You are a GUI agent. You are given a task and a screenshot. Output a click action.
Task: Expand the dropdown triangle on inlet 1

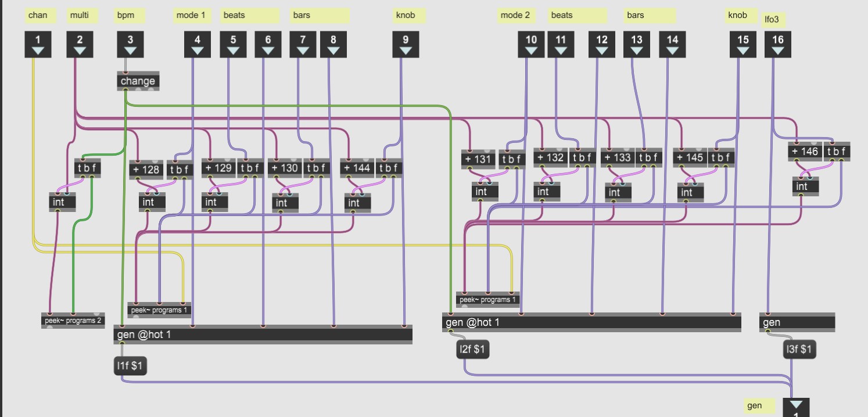pyautogui.click(x=38, y=51)
